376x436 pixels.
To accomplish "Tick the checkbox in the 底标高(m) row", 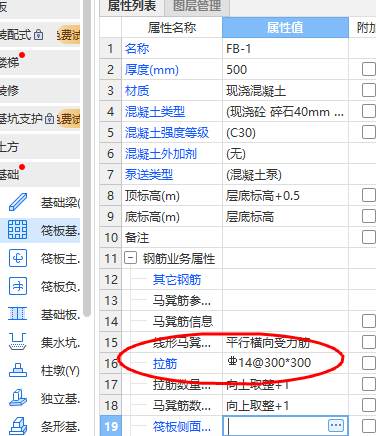I will [x=369, y=216].
